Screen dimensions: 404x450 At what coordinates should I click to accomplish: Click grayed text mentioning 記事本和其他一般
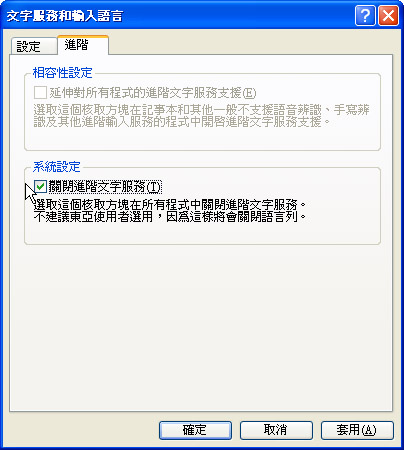click(x=202, y=110)
